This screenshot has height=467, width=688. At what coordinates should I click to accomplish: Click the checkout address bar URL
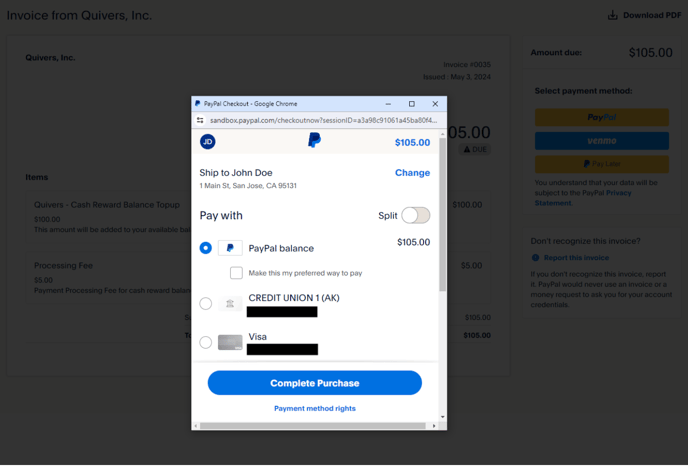(323, 120)
